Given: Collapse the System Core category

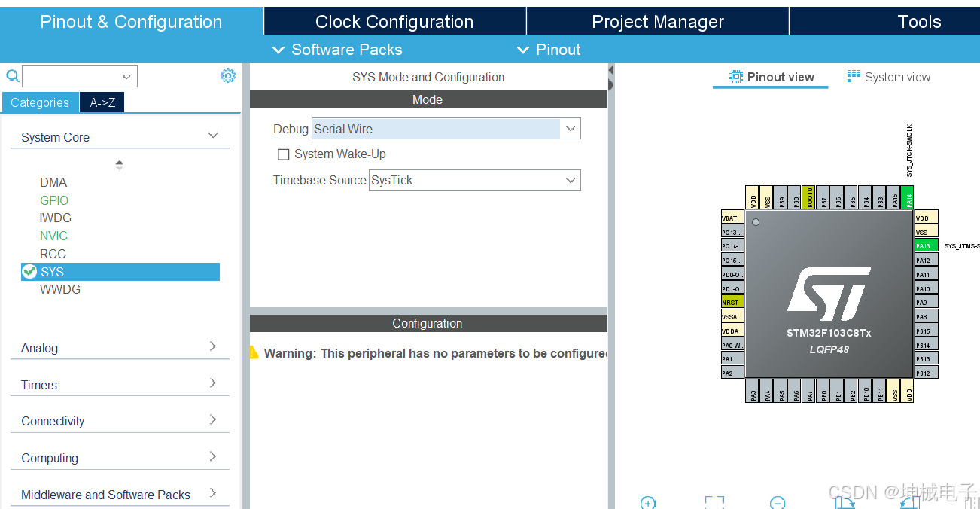Looking at the screenshot, I should 213,136.
